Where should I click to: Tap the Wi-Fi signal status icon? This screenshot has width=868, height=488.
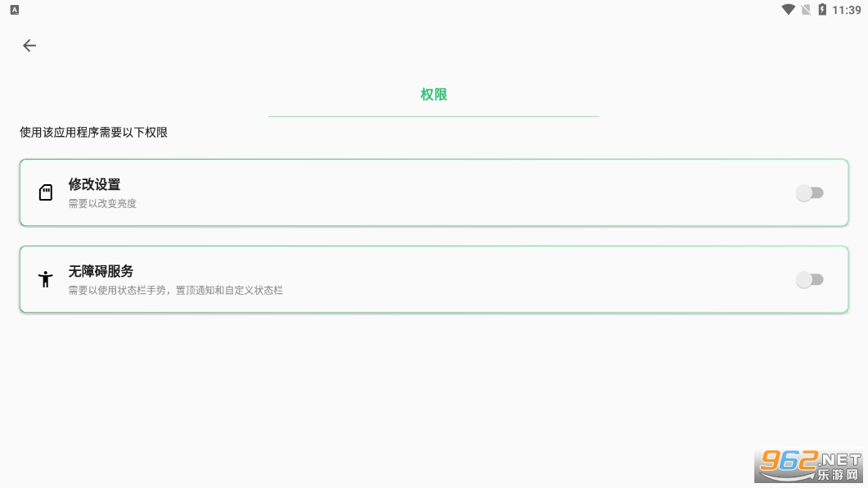click(x=788, y=10)
